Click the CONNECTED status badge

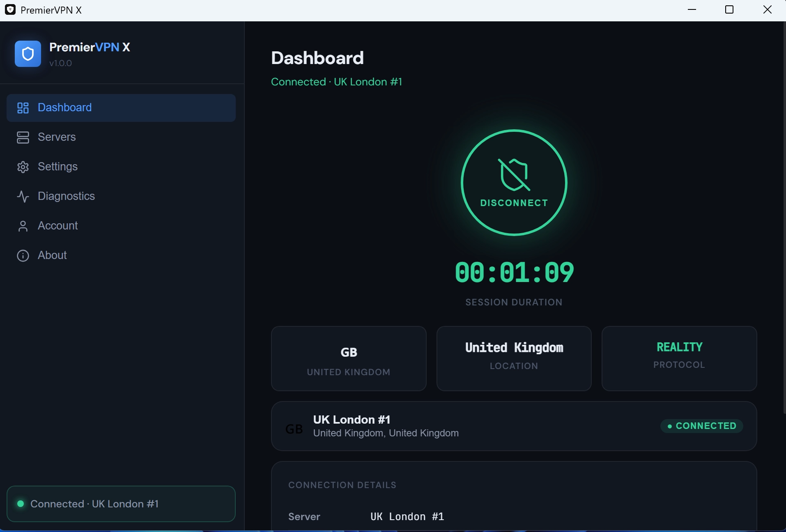[701, 426]
